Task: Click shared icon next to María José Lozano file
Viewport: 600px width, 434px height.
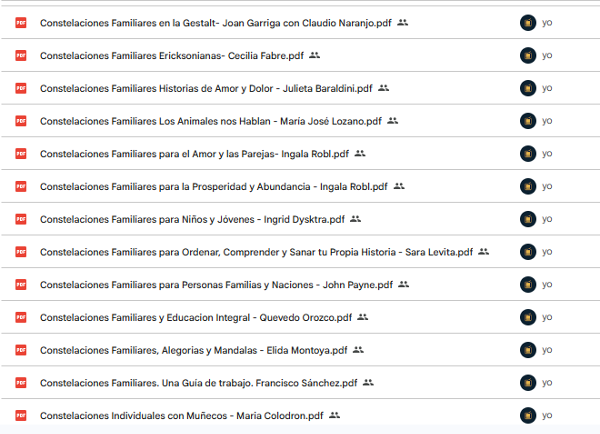Action: tap(393, 121)
